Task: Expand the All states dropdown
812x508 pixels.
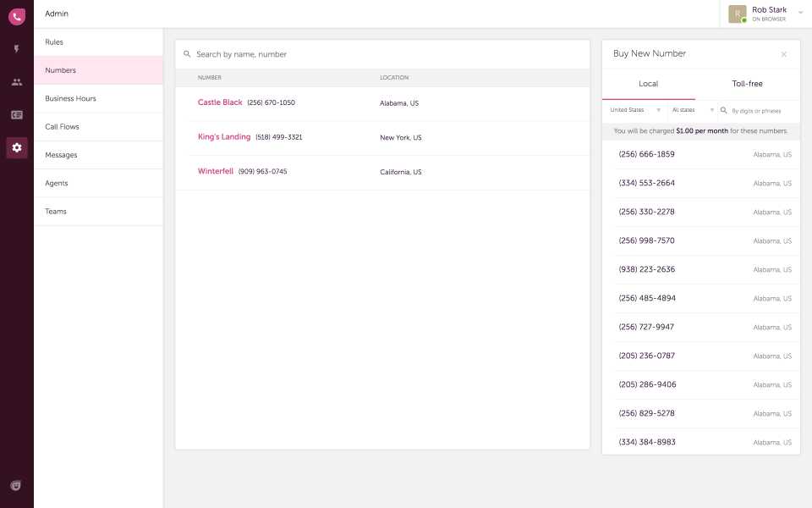Action: click(683, 110)
